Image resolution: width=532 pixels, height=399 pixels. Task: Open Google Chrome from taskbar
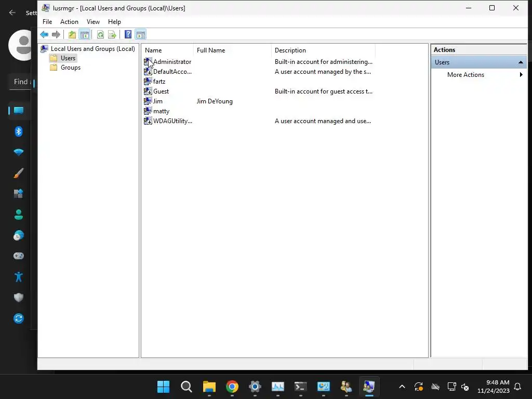[x=232, y=387]
